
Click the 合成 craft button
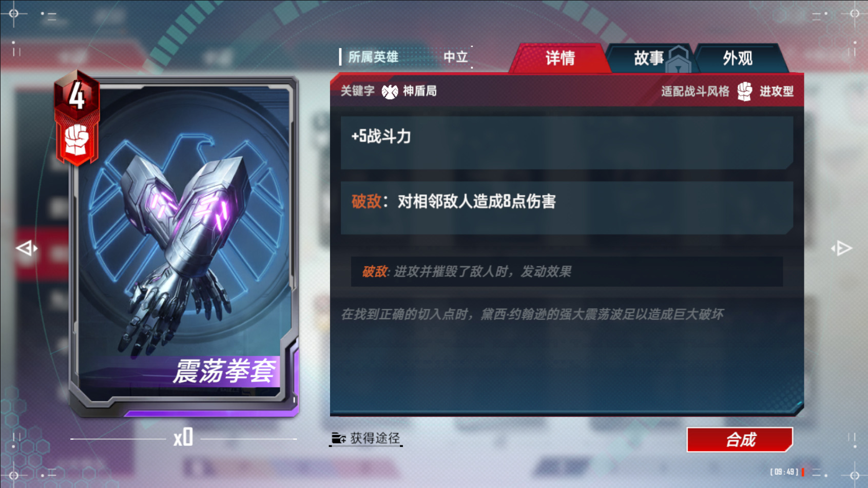tap(740, 440)
